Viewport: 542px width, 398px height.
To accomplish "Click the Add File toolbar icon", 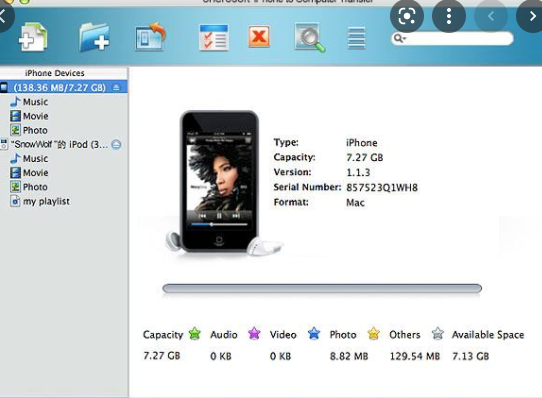I will pos(32,37).
